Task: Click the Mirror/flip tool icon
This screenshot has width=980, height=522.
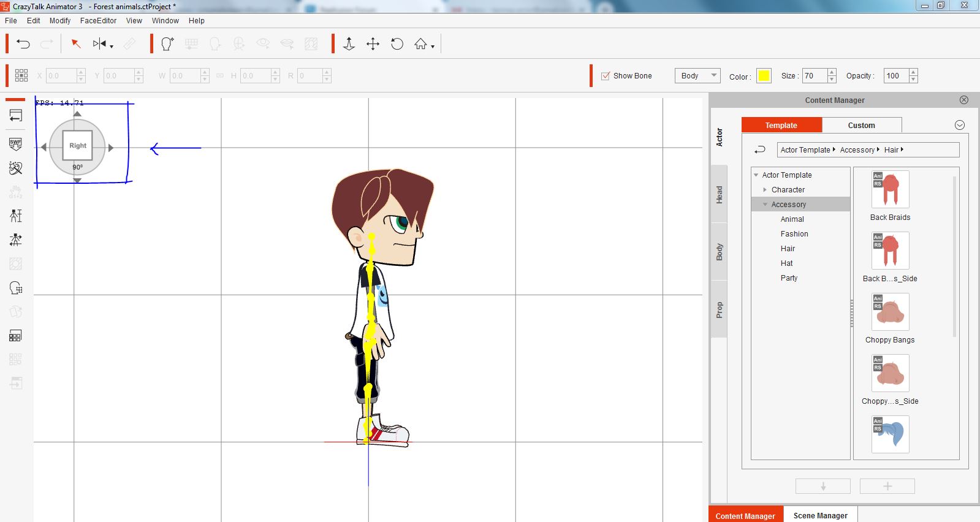Action: 99,44
